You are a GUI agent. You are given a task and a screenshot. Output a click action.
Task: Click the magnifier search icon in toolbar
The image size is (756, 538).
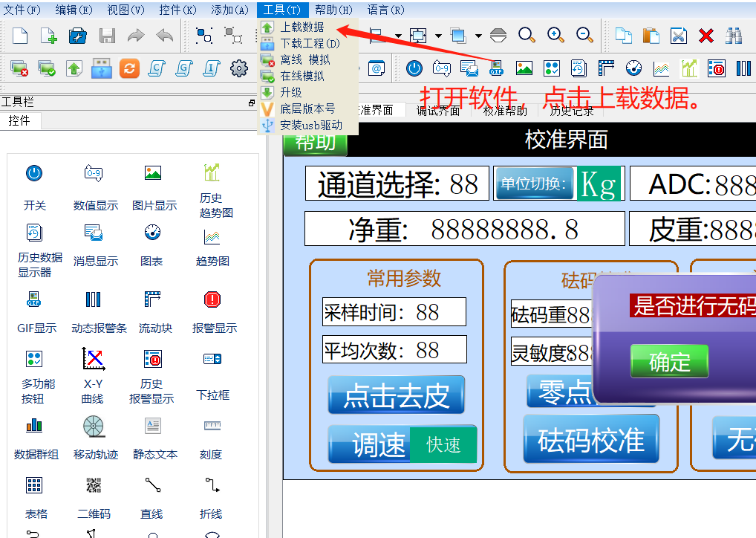point(527,35)
